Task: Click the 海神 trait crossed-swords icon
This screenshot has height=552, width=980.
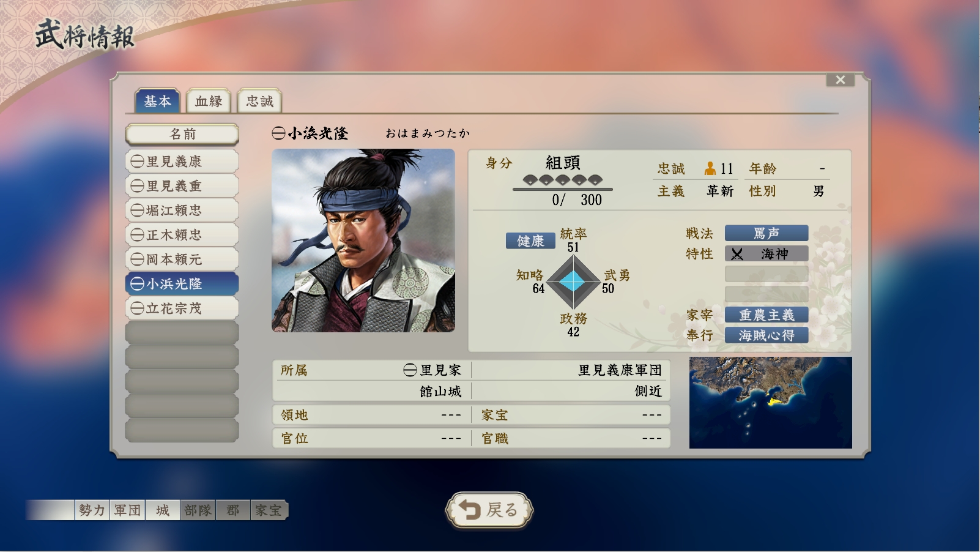Action: pos(737,254)
